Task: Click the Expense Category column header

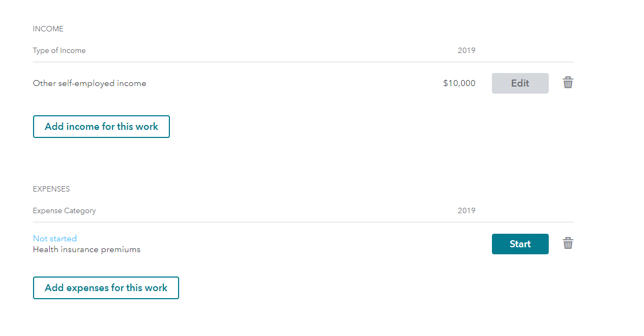Action: pos(64,210)
